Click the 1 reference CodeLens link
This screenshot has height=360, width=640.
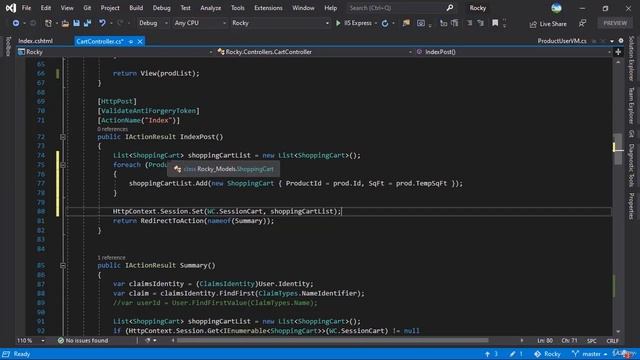coord(111,258)
